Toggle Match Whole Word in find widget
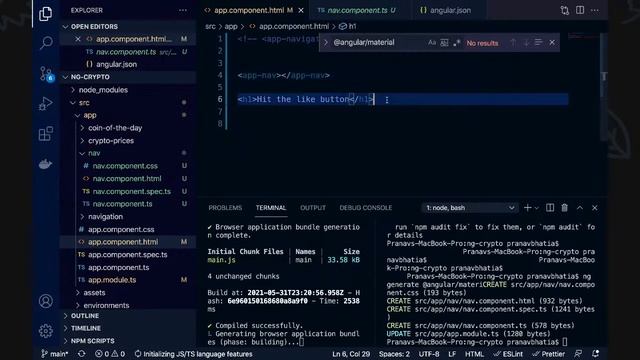Image resolution: width=640 pixels, height=360 pixels. click(x=444, y=42)
